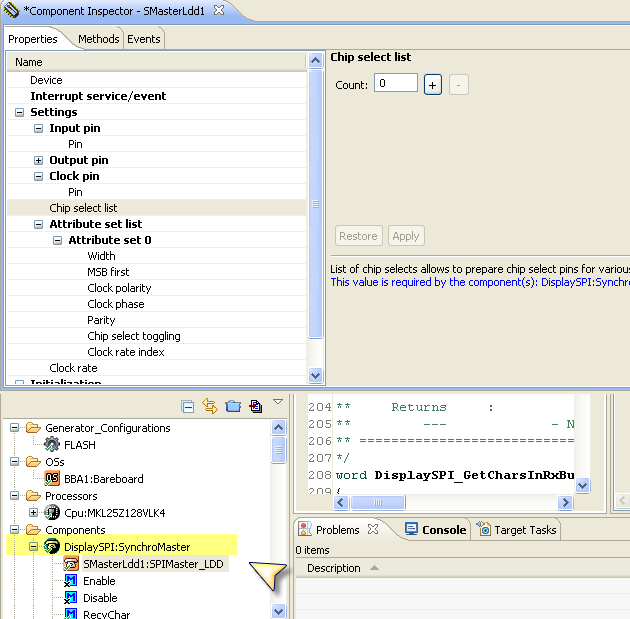The image size is (630, 619).
Task: Click the code editor horizontal scrollbar thumb
Action: 378,502
